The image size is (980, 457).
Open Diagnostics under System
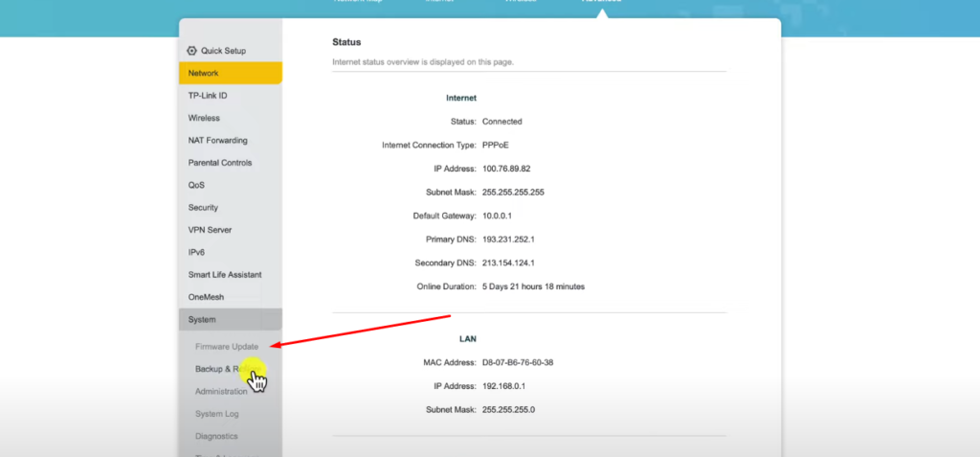tap(216, 436)
